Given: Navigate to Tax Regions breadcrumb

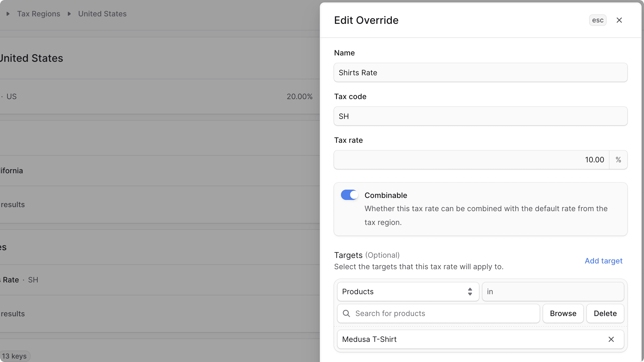Looking at the screenshot, I should [39, 14].
